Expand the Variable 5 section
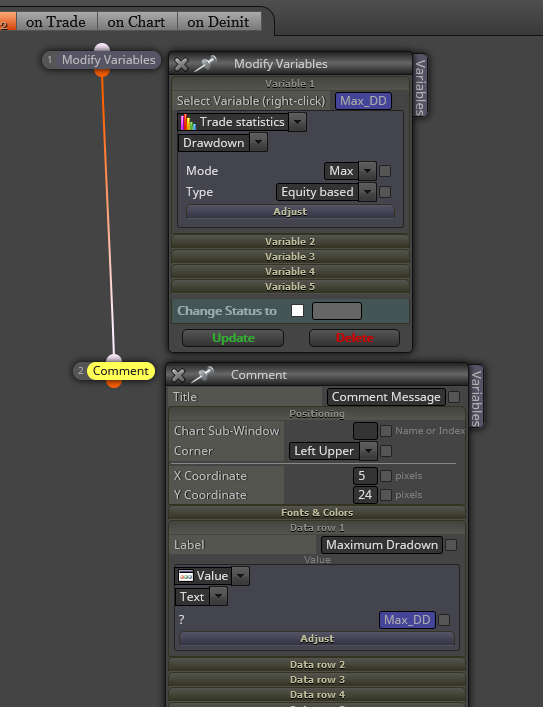This screenshot has width=544, height=707. 290,286
